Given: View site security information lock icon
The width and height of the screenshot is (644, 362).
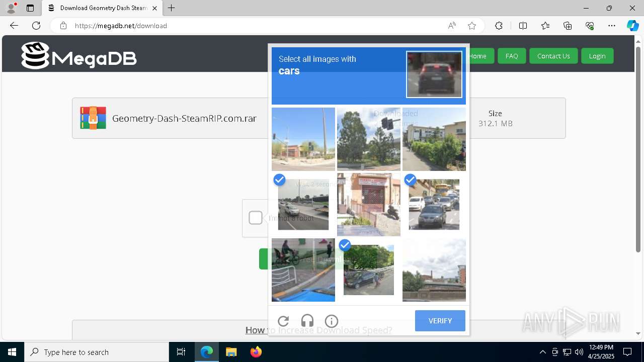Looking at the screenshot, I should point(63,26).
